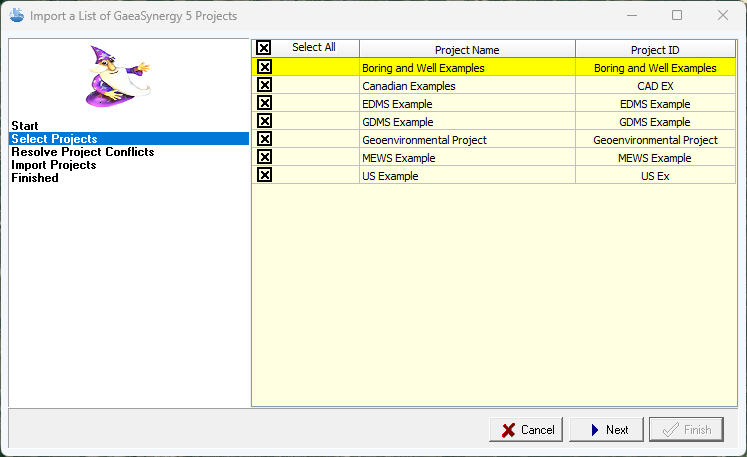This screenshot has width=747, height=457.
Task: Click the greyed Finish button
Action: (686, 429)
